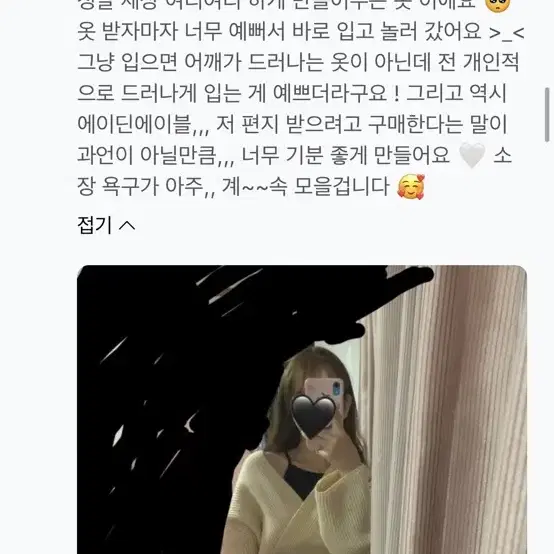
Task: Click the text 계~~속 모을겁니다
Action: [x=306, y=187]
